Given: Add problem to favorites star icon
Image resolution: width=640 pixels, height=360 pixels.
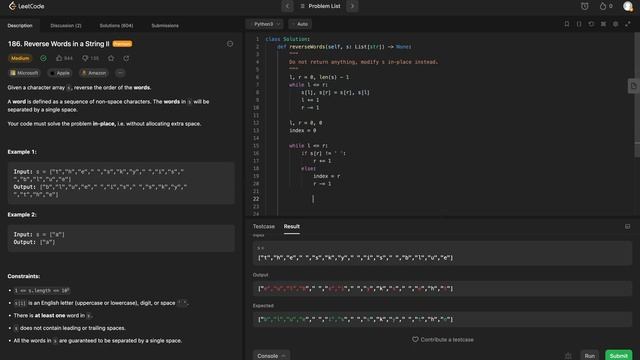Looking at the screenshot, I should (111, 58).
